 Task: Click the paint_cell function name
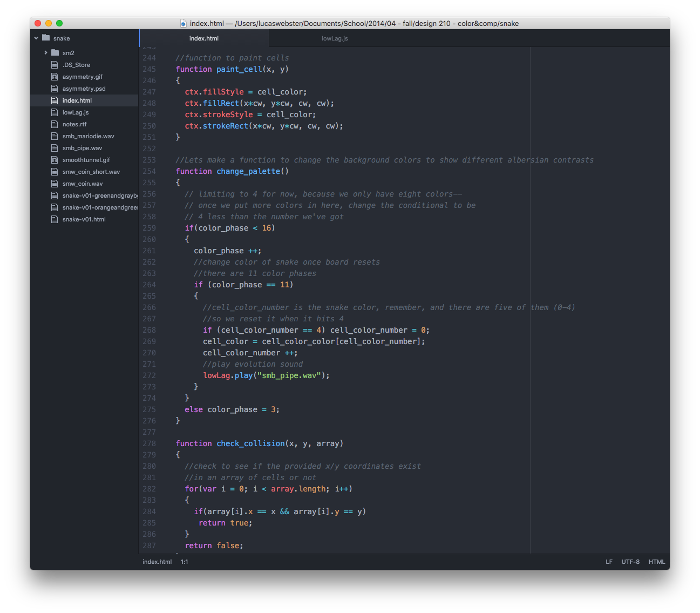tap(239, 69)
